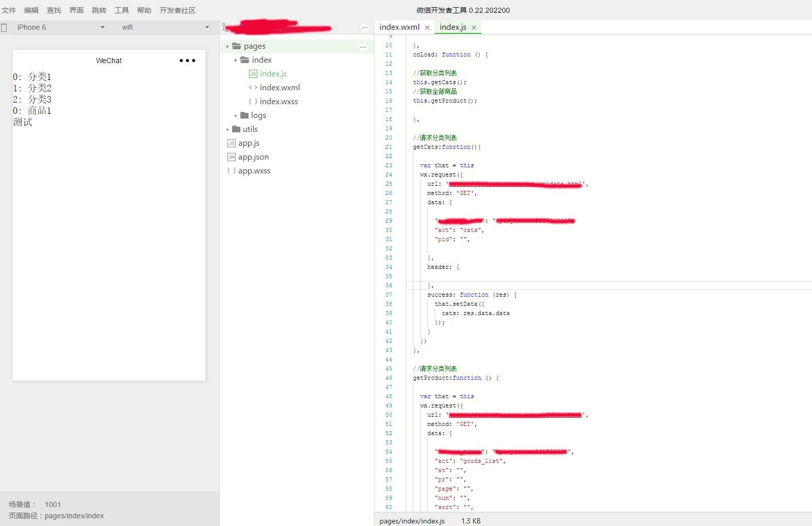Click the "act": "goods_list" code line
Viewport: 812px width, 526px height.
(x=470, y=461)
